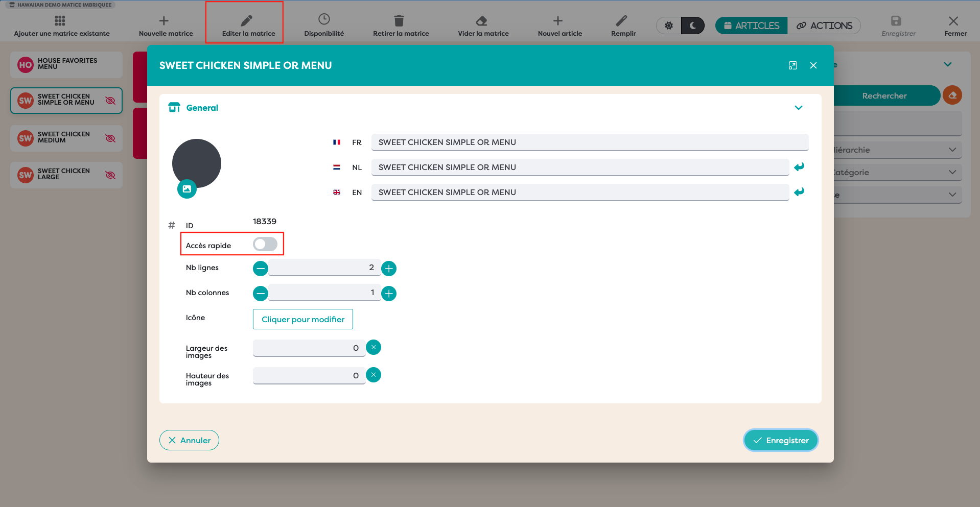This screenshot has height=507, width=980.
Task: Decrease Nb colonnes with minus button
Action: click(x=261, y=293)
